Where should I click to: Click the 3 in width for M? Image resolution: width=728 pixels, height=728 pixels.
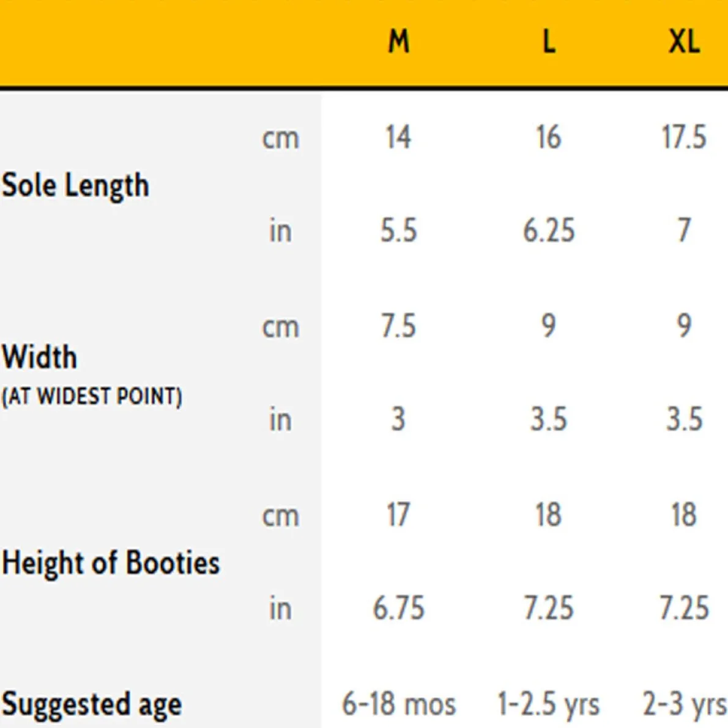(398, 420)
